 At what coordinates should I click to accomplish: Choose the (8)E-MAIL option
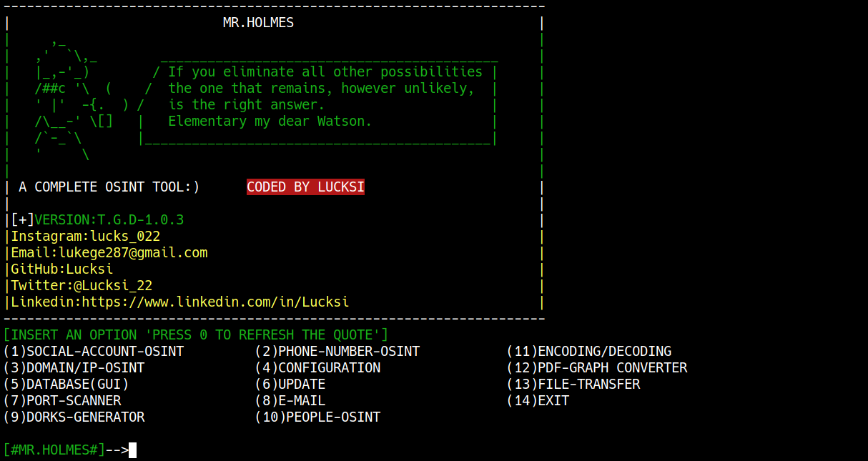[290, 400]
